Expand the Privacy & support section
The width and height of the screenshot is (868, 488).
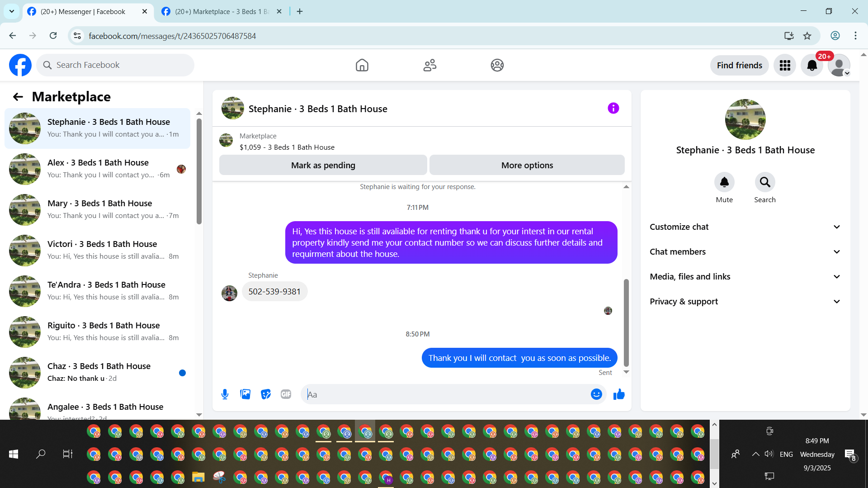point(745,302)
